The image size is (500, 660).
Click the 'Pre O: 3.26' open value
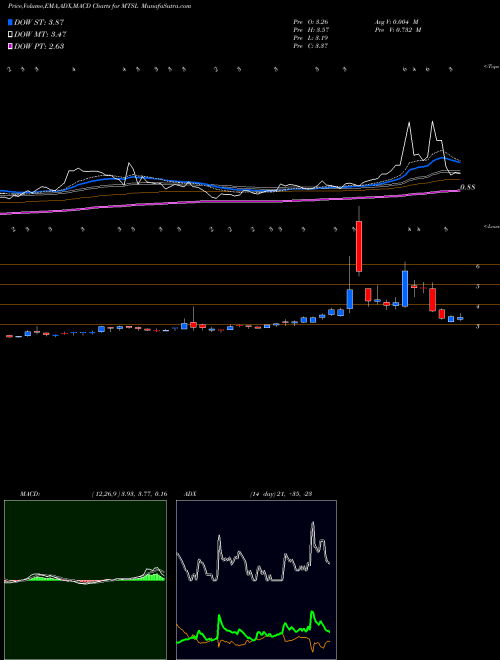[311, 22]
